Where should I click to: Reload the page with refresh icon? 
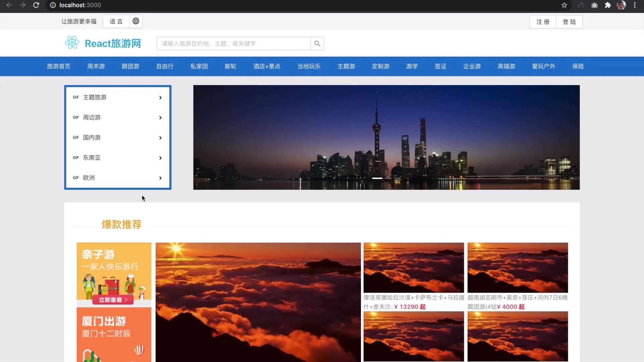[x=36, y=5]
